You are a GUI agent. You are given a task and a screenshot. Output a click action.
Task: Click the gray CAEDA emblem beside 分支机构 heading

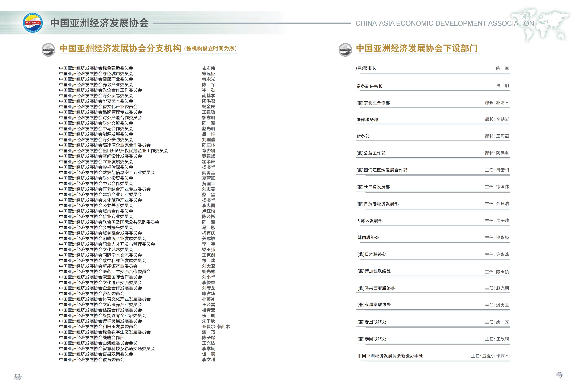tap(48, 50)
